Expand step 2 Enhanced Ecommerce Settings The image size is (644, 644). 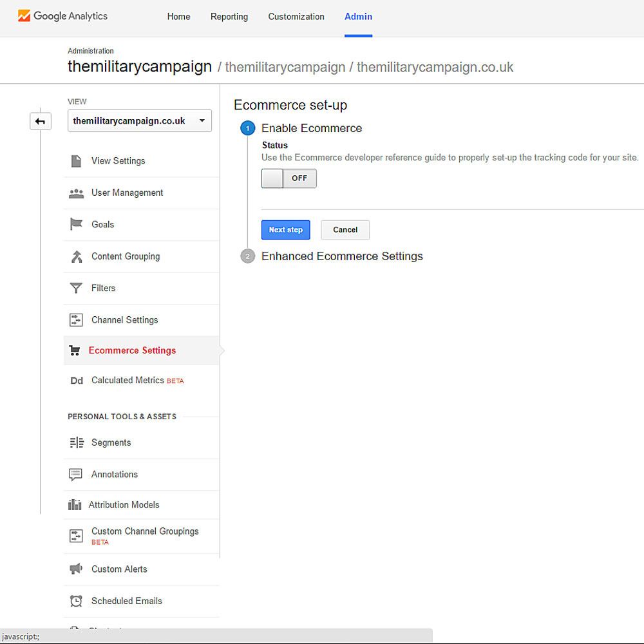[342, 256]
